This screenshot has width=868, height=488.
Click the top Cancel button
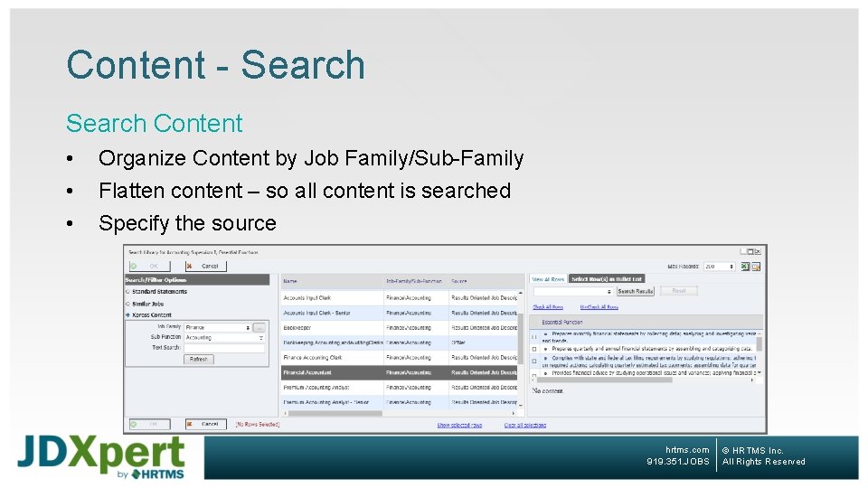[x=205, y=266]
